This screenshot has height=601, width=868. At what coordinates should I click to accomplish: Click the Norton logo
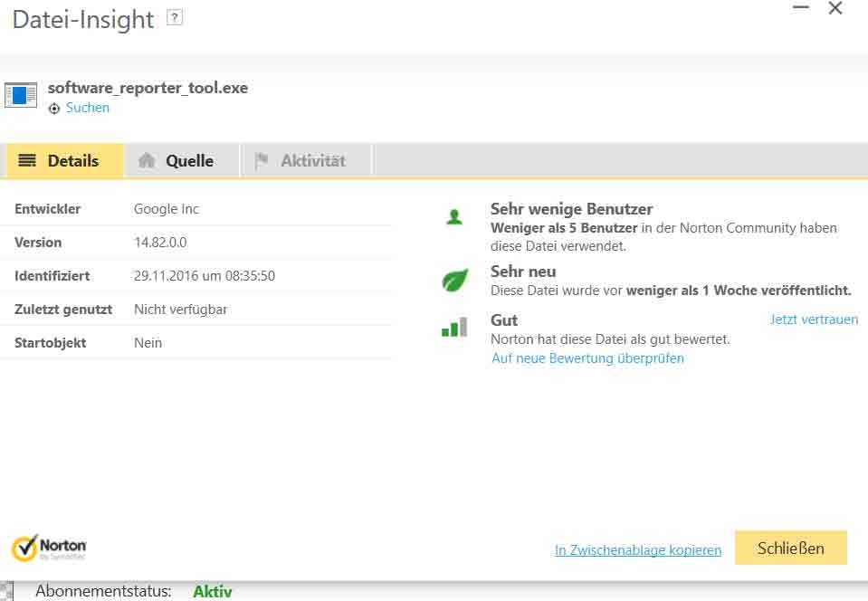49,548
